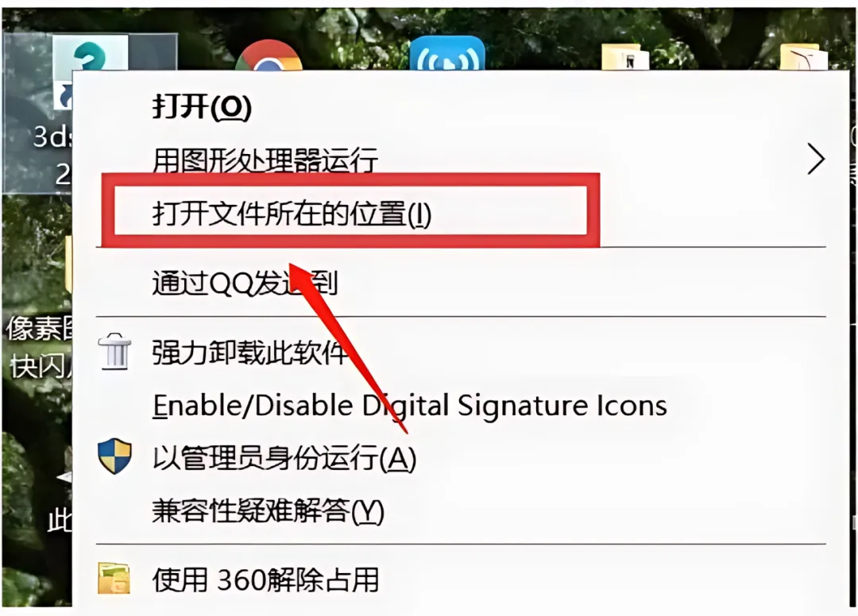Click the 此 desktop icon label at bottom left

pos(59,521)
